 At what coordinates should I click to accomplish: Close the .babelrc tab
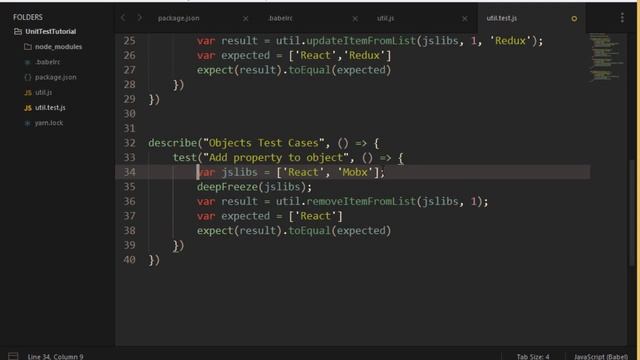coord(355,18)
